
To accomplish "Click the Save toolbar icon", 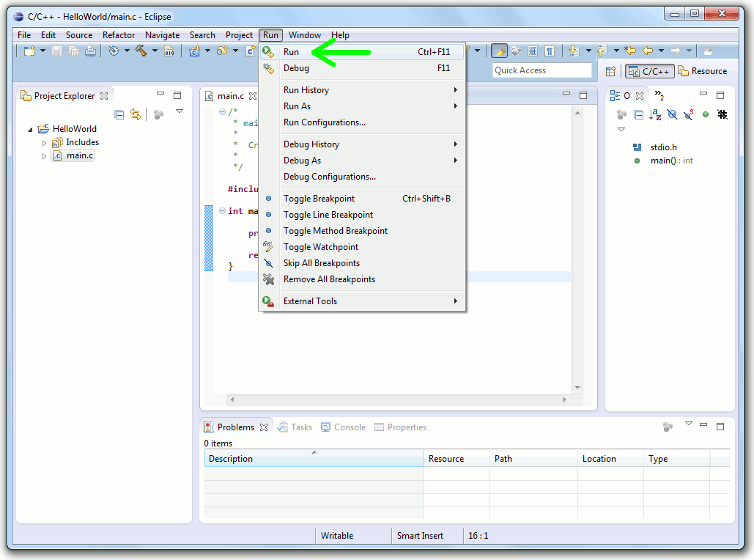I will coord(56,51).
